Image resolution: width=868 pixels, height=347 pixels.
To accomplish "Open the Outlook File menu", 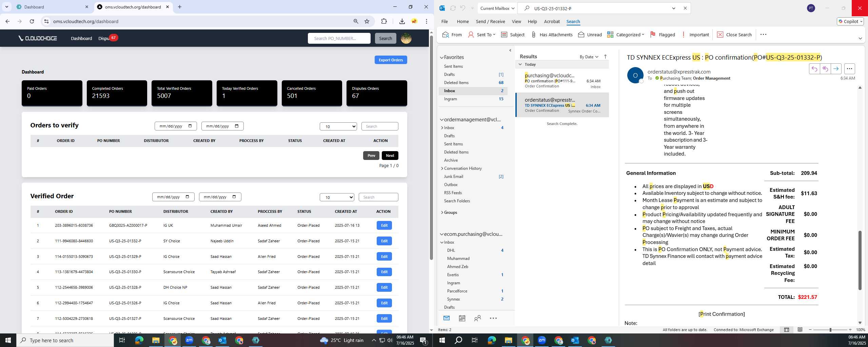I will 445,21.
